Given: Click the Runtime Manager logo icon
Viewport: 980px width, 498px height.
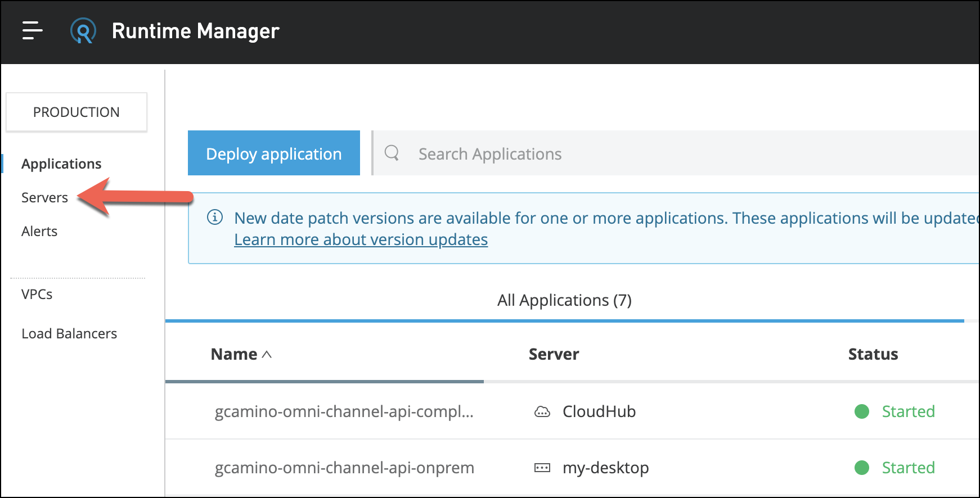Looking at the screenshot, I should click(83, 31).
